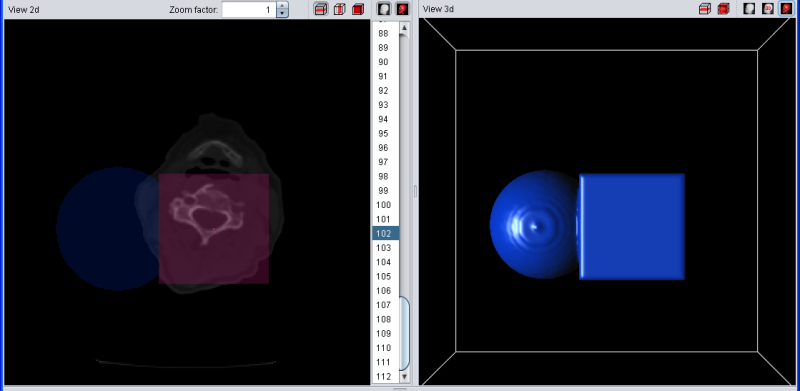The width and height of the screenshot is (800, 391).
Task: Toggle red skull surface icon in View 3d
Action: tap(786, 9)
